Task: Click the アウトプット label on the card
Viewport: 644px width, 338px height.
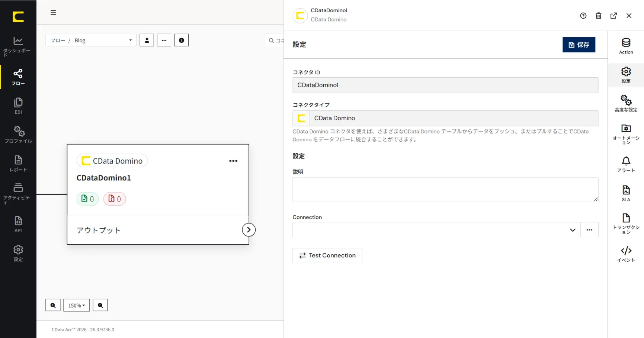Action: 99,230
